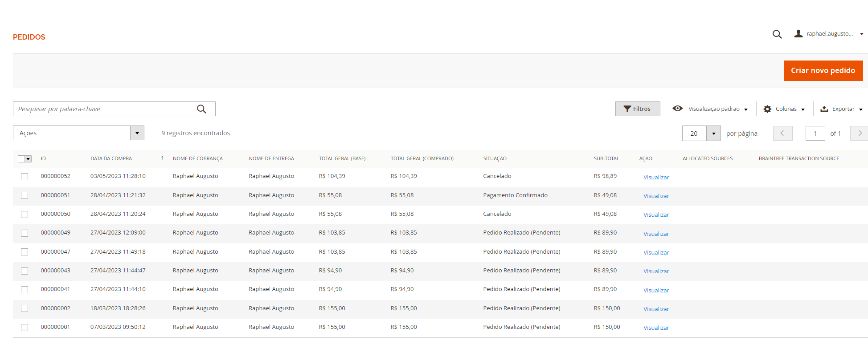Sort by Data da Compra column header
Viewport: 868px width, 340px height.
(x=111, y=158)
